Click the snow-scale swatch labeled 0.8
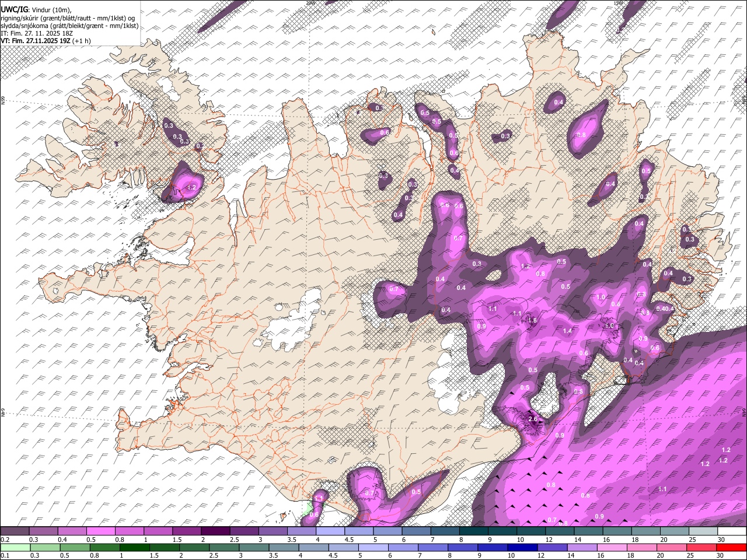The image size is (747, 560). pyautogui.click(x=129, y=531)
